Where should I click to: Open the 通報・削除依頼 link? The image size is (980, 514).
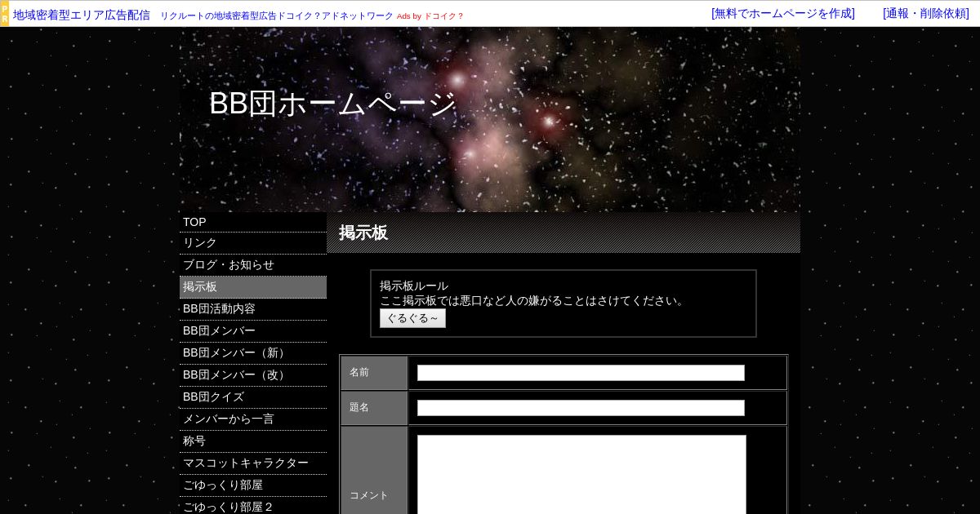pyautogui.click(x=927, y=14)
